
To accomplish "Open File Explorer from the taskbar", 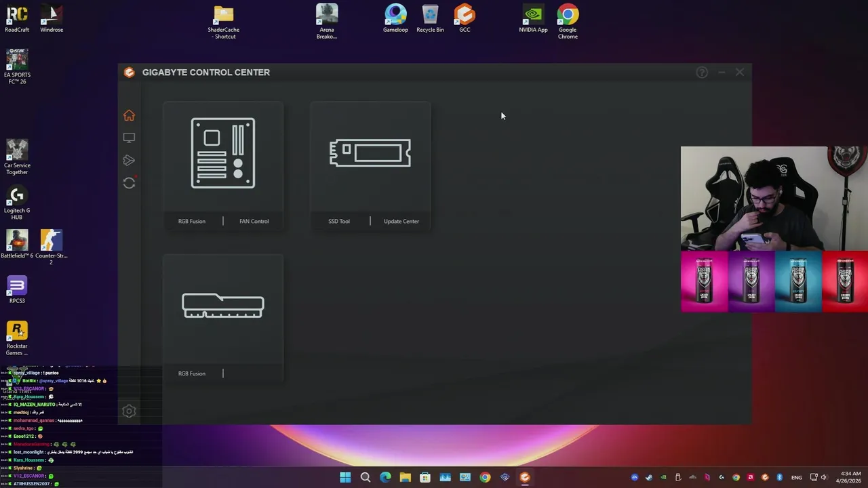I will pyautogui.click(x=405, y=477).
